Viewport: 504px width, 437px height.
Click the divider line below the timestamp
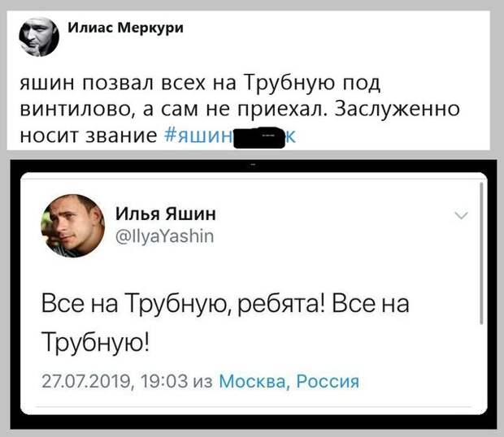click(x=254, y=407)
